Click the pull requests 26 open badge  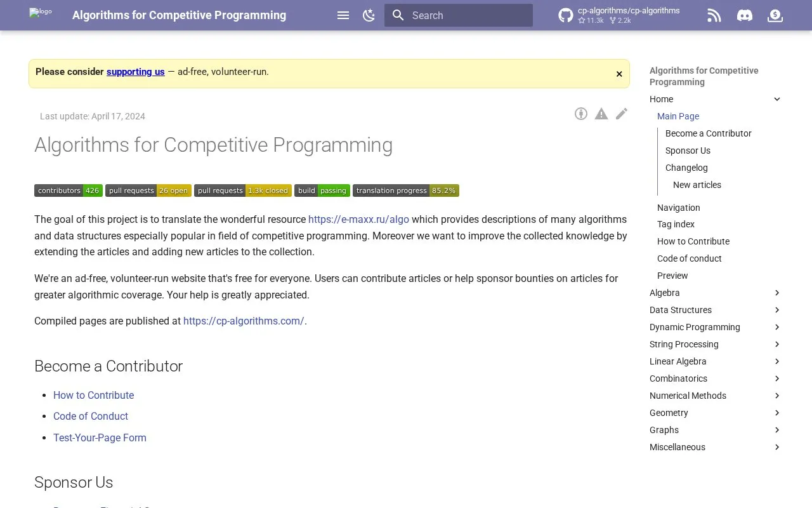(148, 190)
